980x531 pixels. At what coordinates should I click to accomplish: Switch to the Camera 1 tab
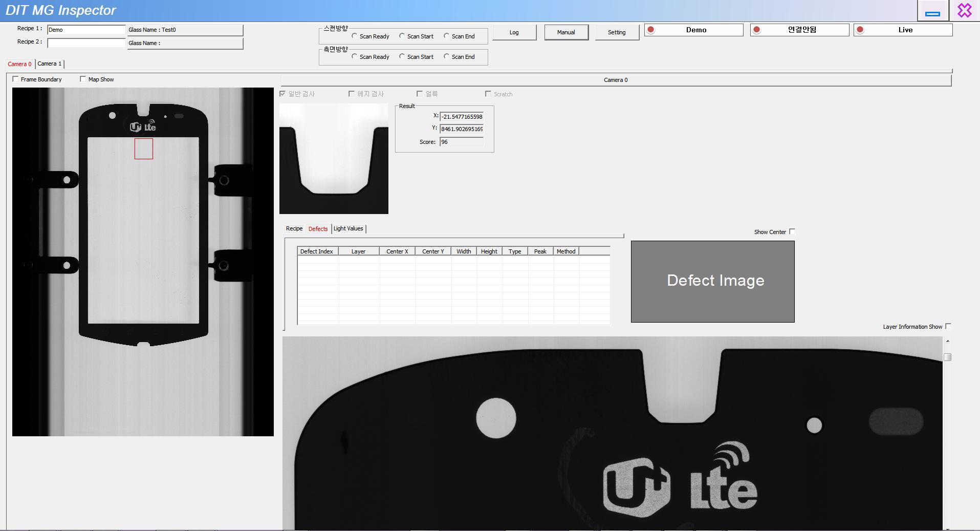(x=50, y=63)
